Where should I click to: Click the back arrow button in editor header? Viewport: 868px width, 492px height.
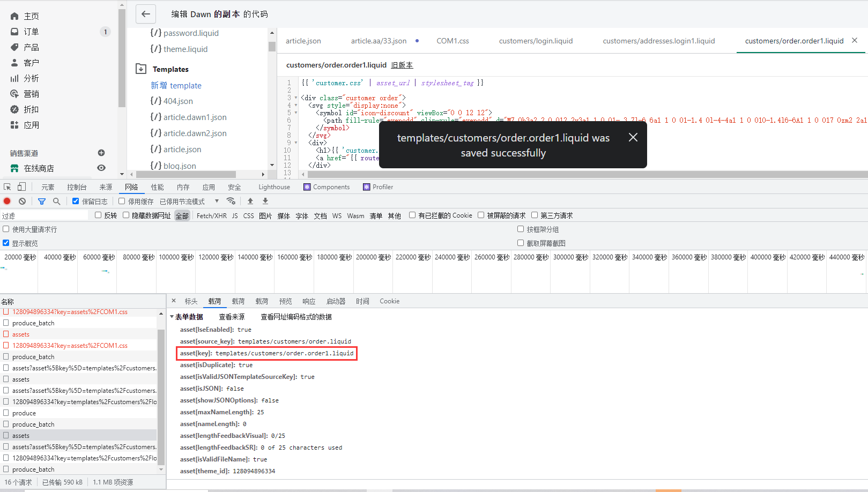click(x=145, y=14)
